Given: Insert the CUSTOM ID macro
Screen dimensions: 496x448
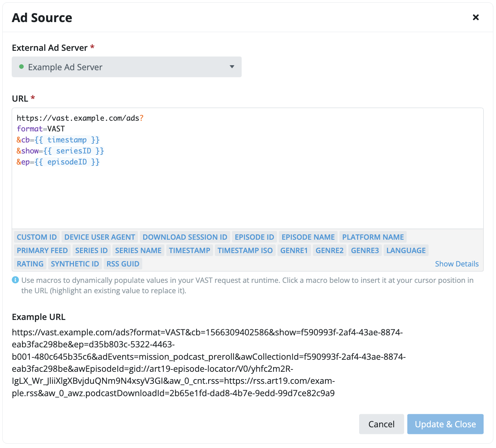Looking at the screenshot, I should pyautogui.click(x=37, y=237).
